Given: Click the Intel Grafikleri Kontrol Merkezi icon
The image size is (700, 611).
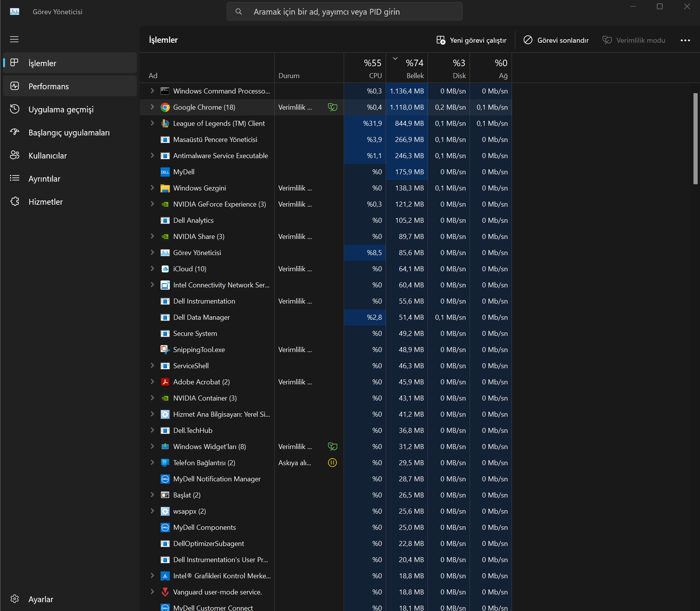Looking at the screenshot, I should (x=165, y=576).
